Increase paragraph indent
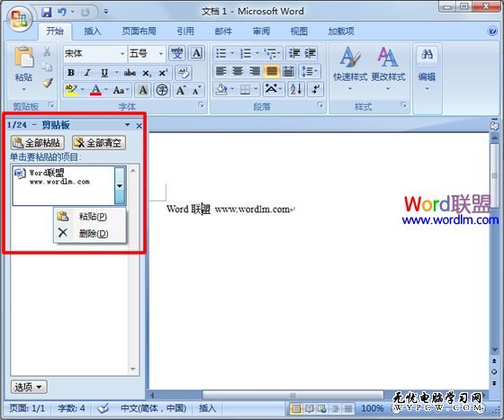Viewport: 504px width, 420px height. coord(310,53)
